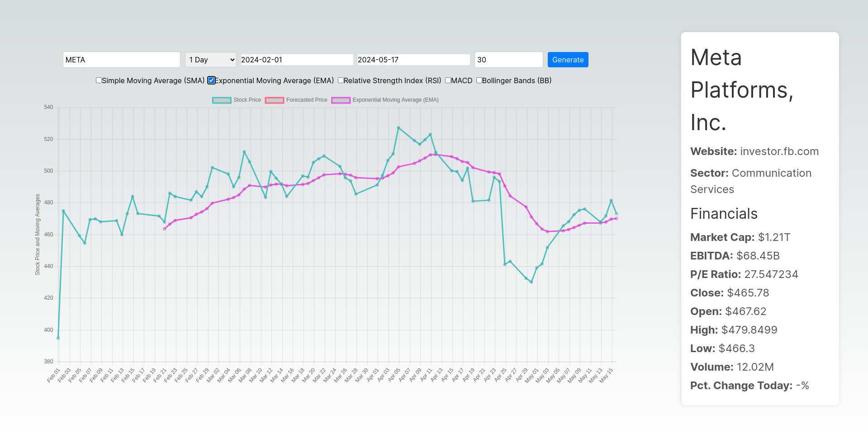Enable the Simple Moving Average (SMA) checkbox
Viewport: 868px width, 438px height.
coord(99,80)
